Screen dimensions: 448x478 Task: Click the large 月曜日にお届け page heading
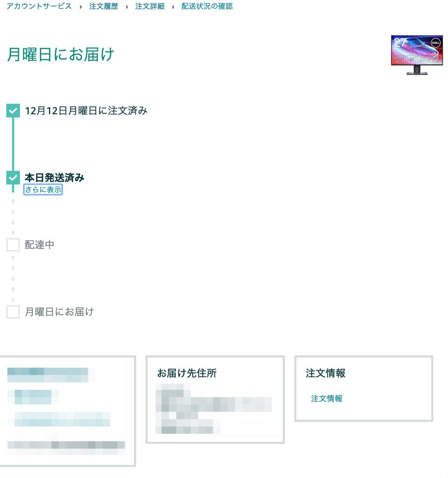[x=60, y=55]
